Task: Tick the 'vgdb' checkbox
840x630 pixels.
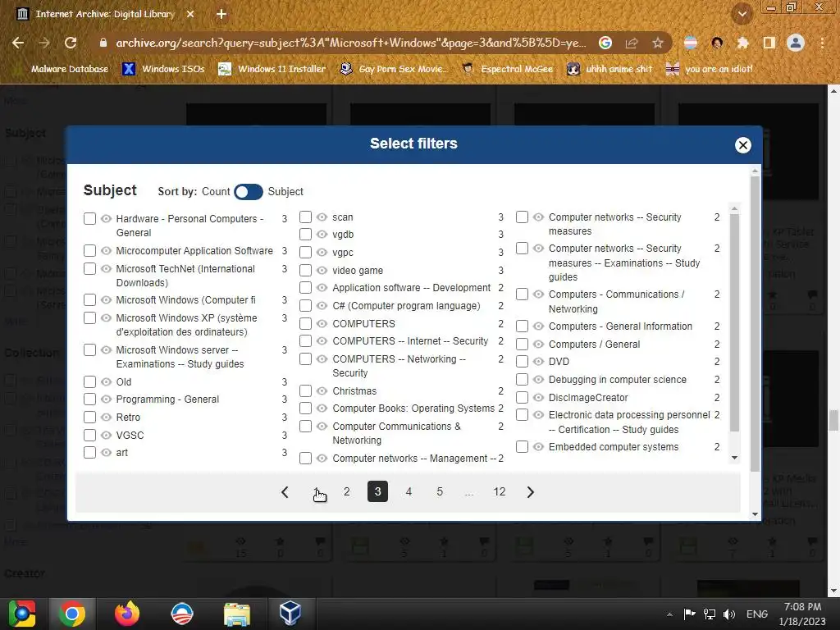Action: pyautogui.click(x=306, y=234)
